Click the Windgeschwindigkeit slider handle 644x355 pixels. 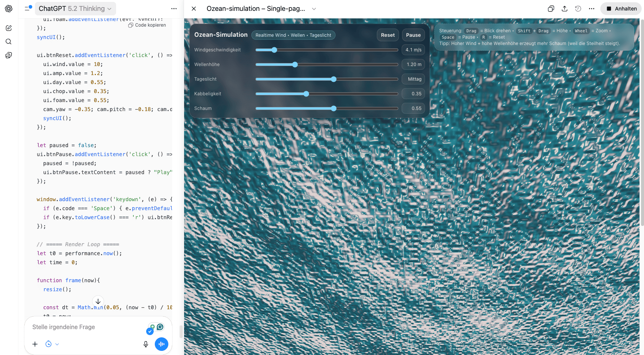(274, 50)
